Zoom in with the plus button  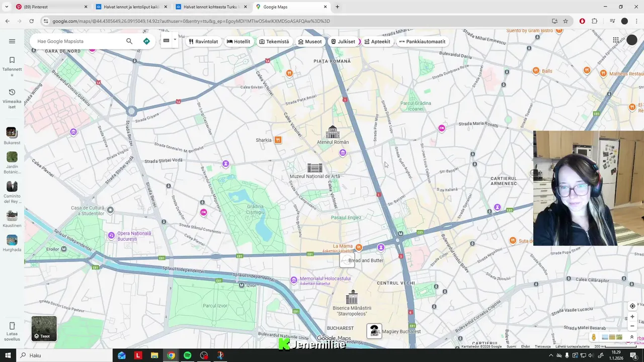pos(632,317)
